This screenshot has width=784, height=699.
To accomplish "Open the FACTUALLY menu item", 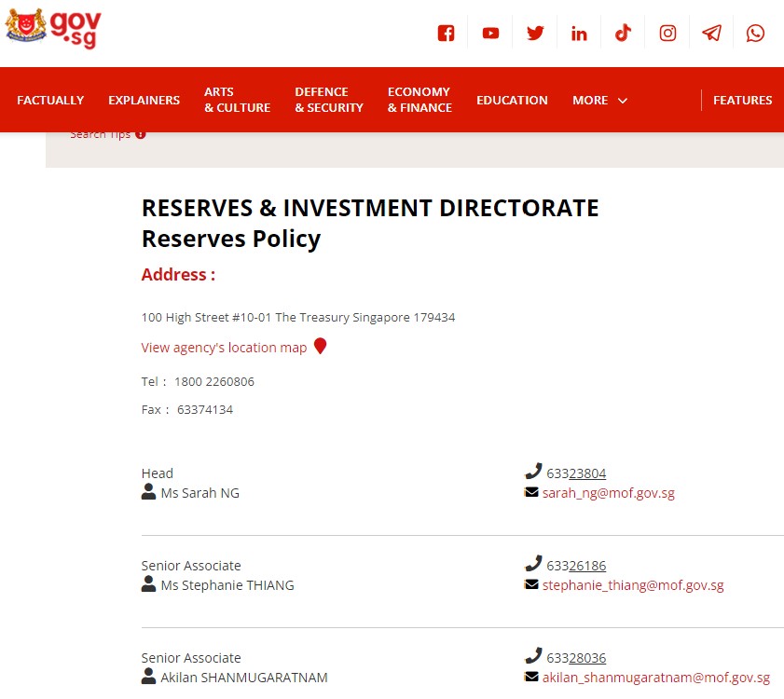I will 50,100.
